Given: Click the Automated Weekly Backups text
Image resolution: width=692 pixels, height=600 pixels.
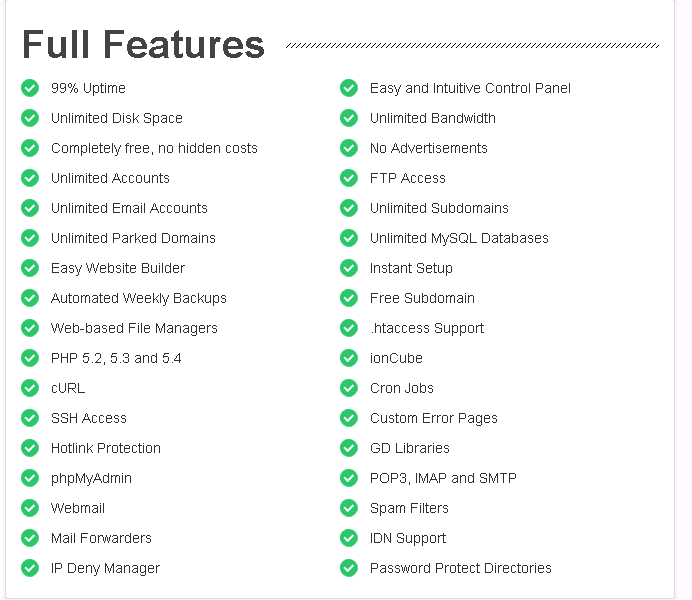Looking at the screenshot, I should 139,298.
